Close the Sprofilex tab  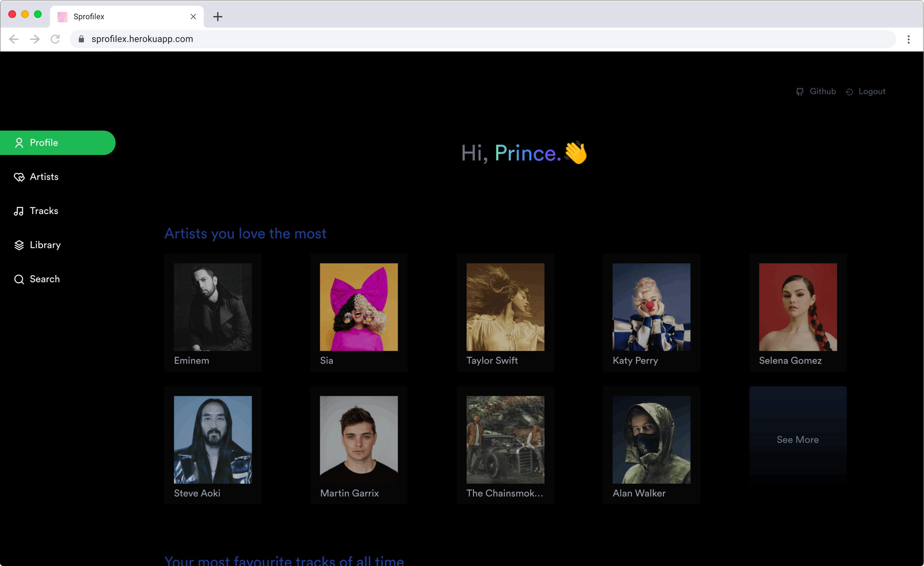point(193,17)
